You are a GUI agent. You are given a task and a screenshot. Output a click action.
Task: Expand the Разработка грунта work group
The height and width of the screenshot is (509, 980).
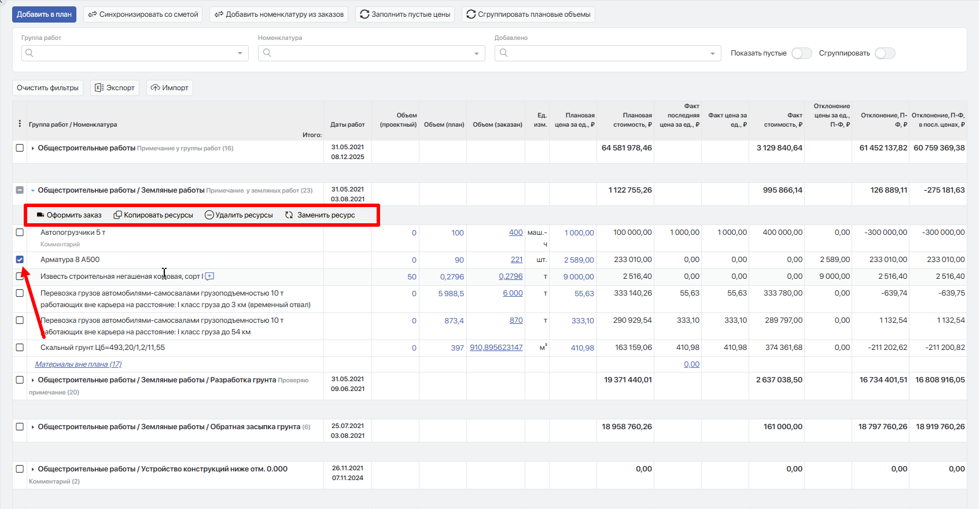(32, 380)
